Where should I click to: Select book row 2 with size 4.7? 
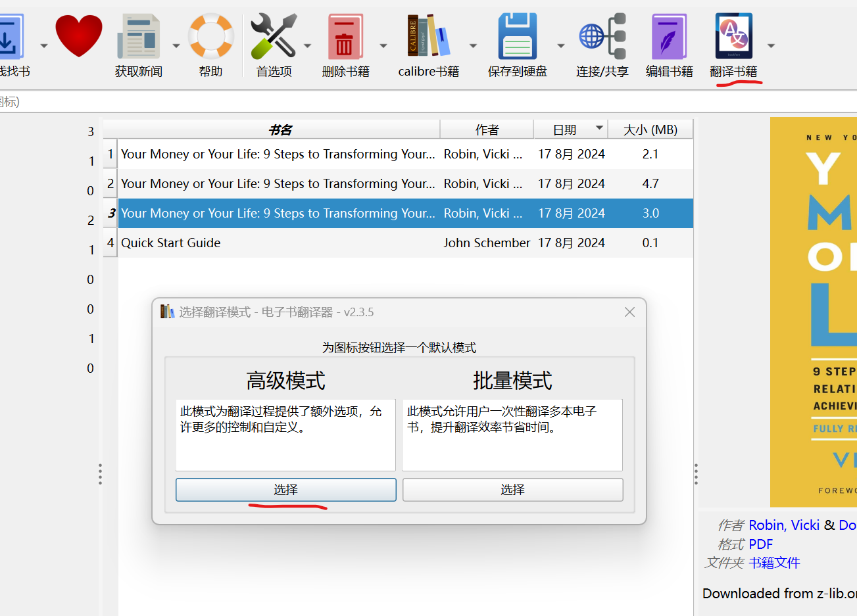pos(405,183)
